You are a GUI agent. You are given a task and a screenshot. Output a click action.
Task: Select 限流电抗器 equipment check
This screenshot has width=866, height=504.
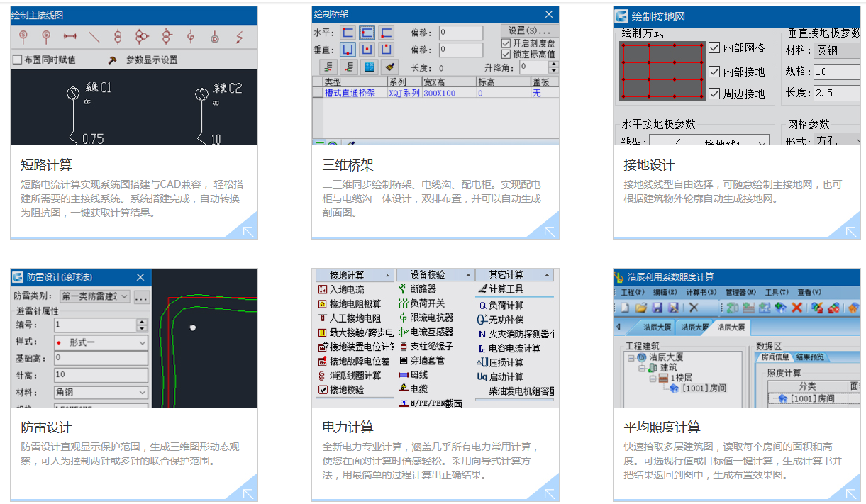[x=426, y=318]
